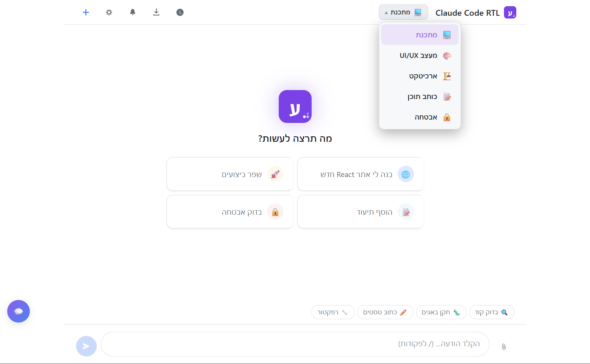The height and width of the screenshot is (364, 590).
Task: Click computer icon beside מתכנת in menu
Action: click(447, 35)
